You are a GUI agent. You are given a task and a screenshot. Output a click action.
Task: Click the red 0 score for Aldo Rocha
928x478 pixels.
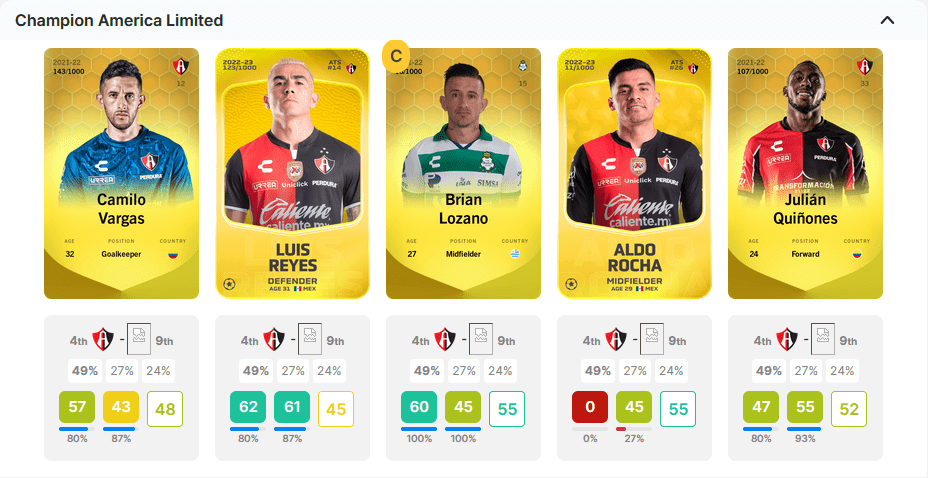[x=589, y=407]
